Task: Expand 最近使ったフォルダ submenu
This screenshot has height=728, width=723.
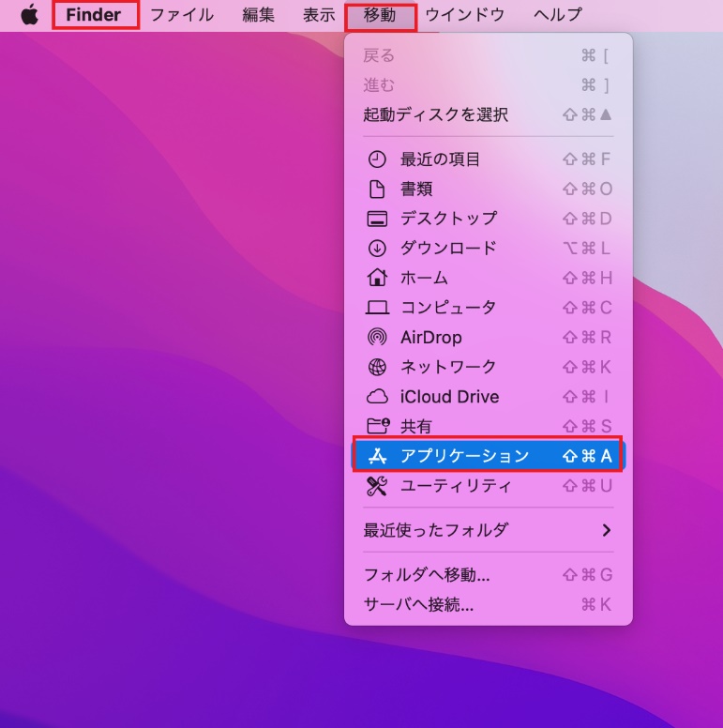Action: point(488,530)
